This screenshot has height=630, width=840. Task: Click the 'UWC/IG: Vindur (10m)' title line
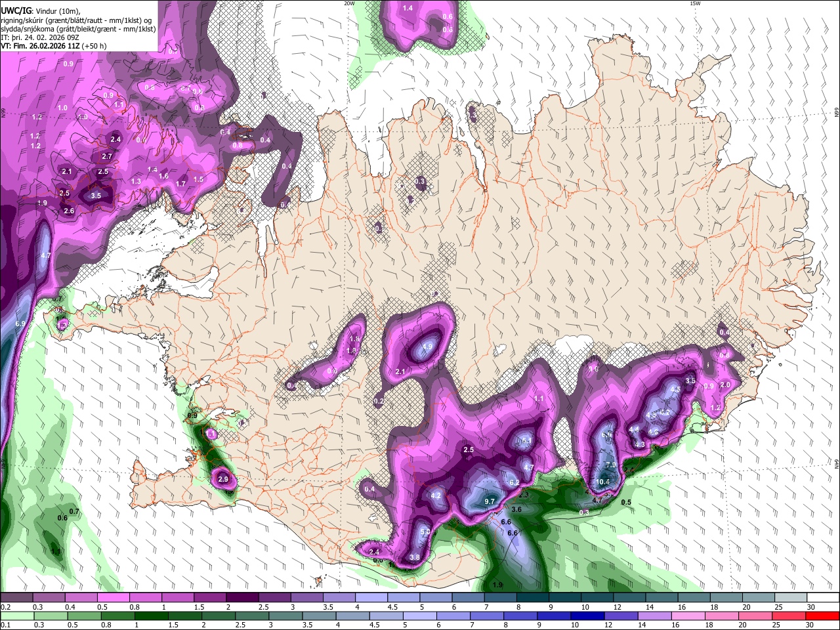coord(40,10)
